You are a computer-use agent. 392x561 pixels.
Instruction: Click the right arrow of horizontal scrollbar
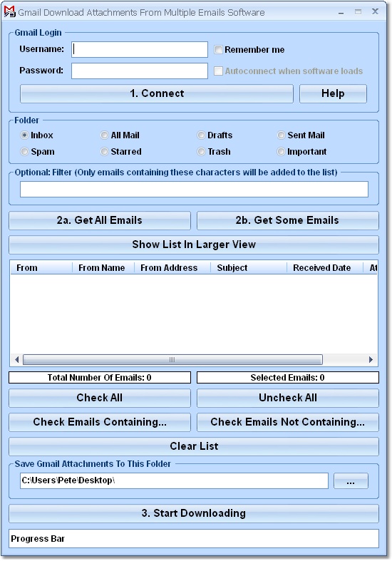point(371,359)
